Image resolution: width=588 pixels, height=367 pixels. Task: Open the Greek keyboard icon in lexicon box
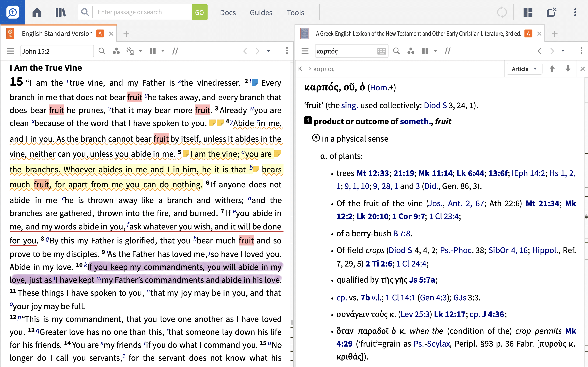pos(381,51)
